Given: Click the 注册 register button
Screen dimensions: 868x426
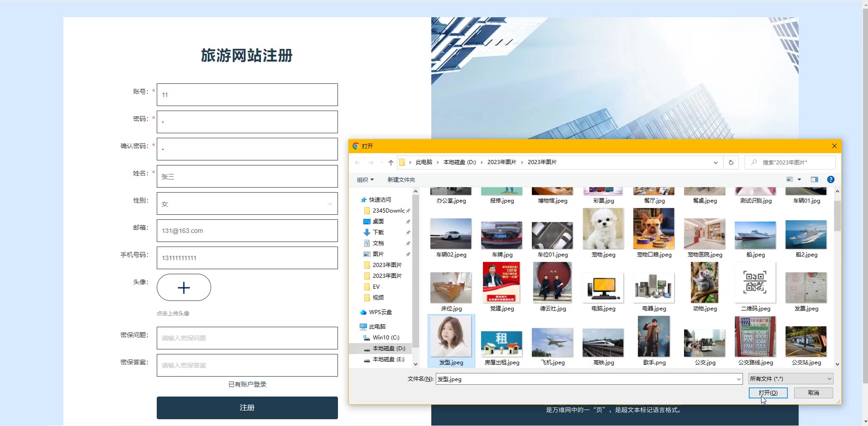Looking at the screenshot, I should 247,408.
